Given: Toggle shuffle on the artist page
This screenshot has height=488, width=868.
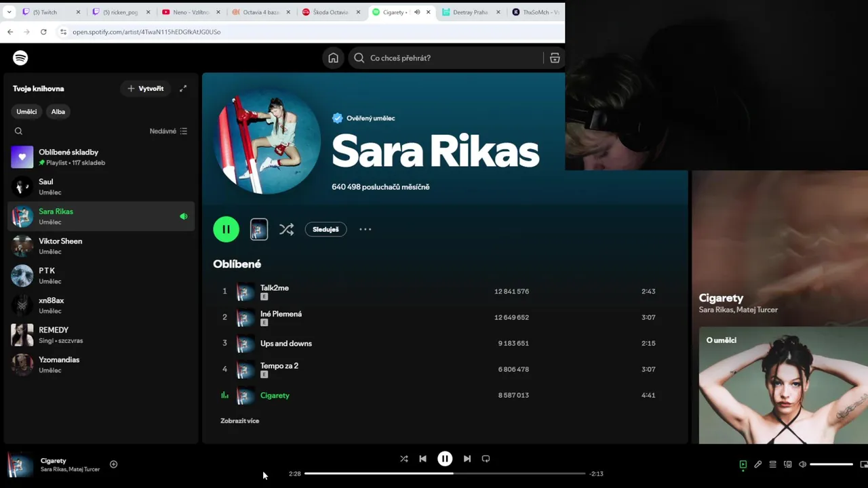Looking at the screenshot, I should [286, 229].
